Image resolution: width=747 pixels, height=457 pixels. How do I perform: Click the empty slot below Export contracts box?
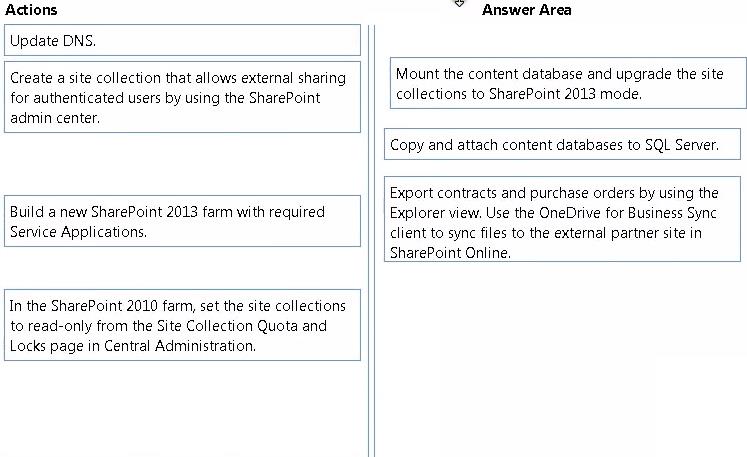pos(563,357)
